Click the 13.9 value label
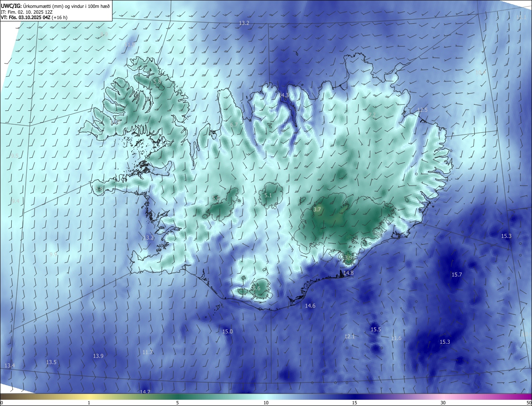The width and height of the screenshot is (532, 406). click(98, 356)
